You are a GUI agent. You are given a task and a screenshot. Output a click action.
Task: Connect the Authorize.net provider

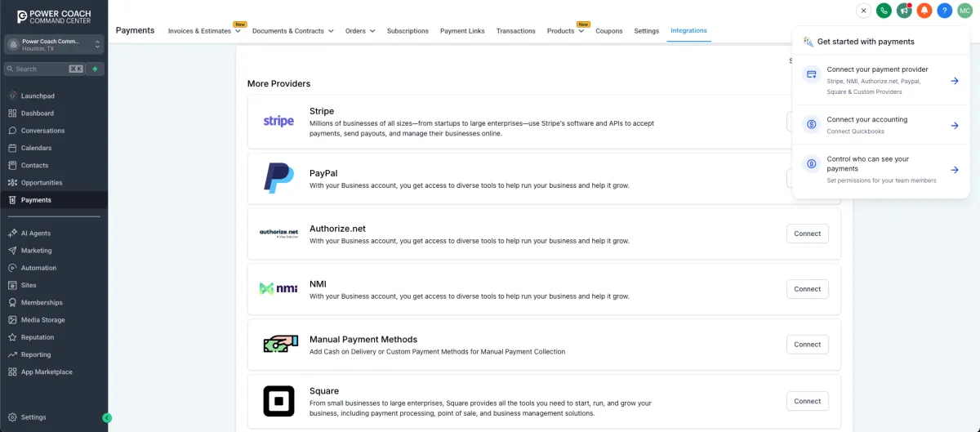pos(807,234)
